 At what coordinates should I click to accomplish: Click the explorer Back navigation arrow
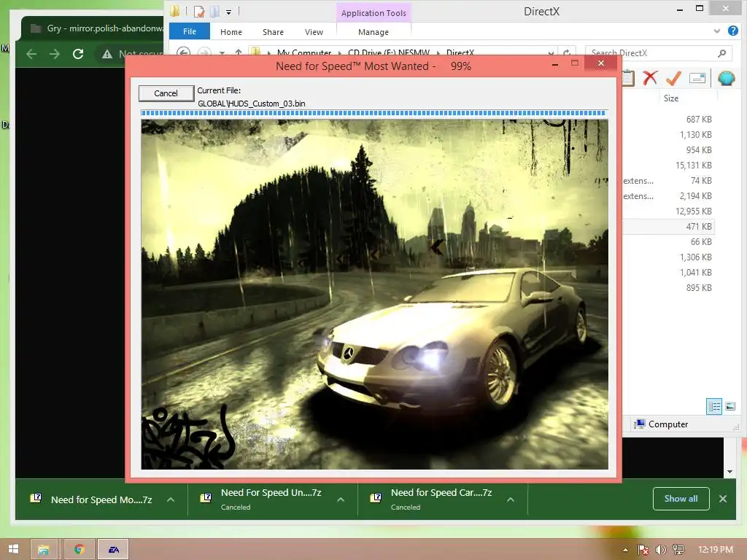click(183, 52)
